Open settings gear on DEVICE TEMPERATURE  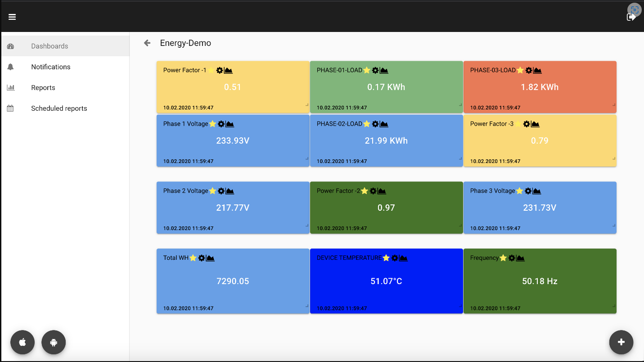[395, 258]
